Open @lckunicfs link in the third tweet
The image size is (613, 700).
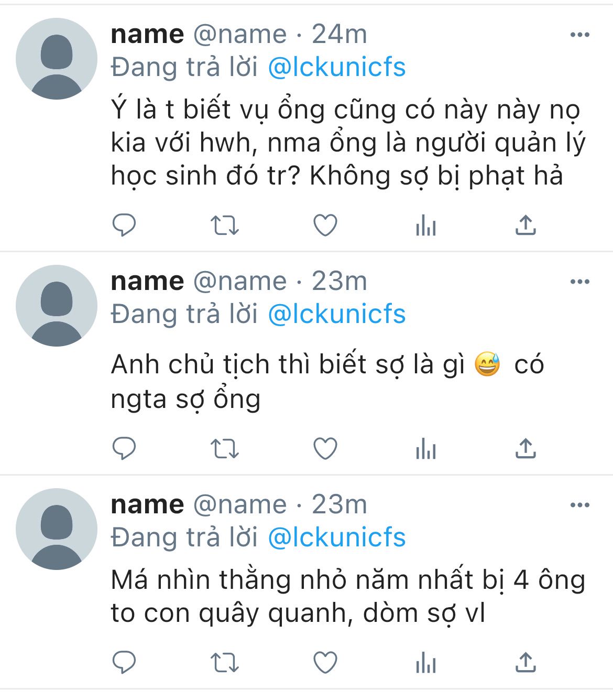tap(337, 537)
